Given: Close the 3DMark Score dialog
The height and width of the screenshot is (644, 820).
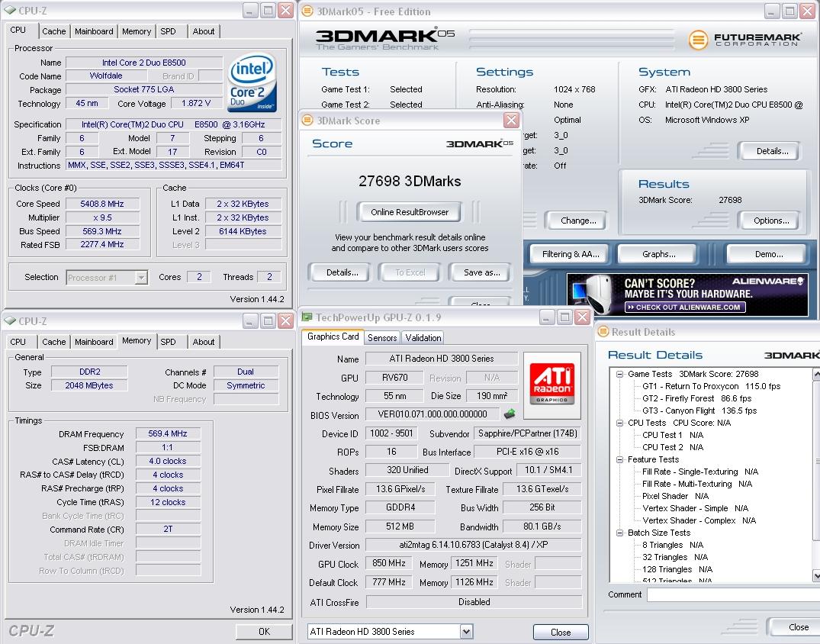Looking at the screenshot, I should 511,121.
